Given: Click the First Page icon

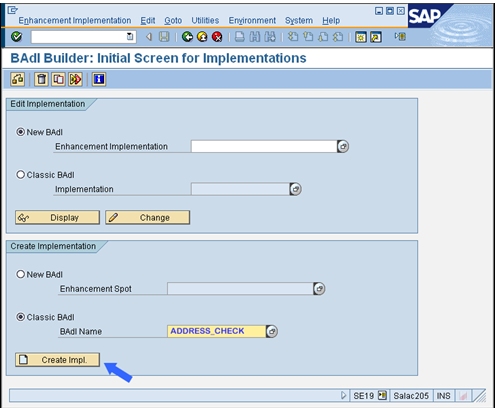Looking at the screenshot, I should (x=293, y=37).
